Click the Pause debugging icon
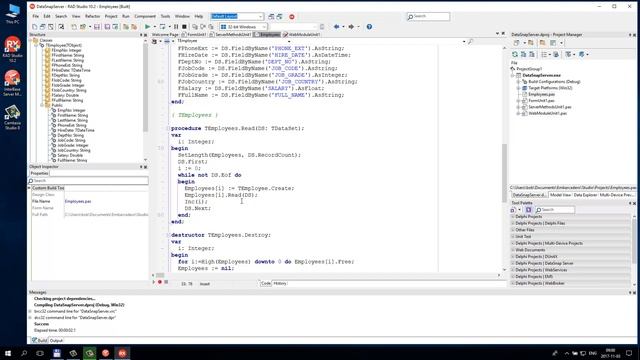 pyautogui.click(x=176, y=27)
